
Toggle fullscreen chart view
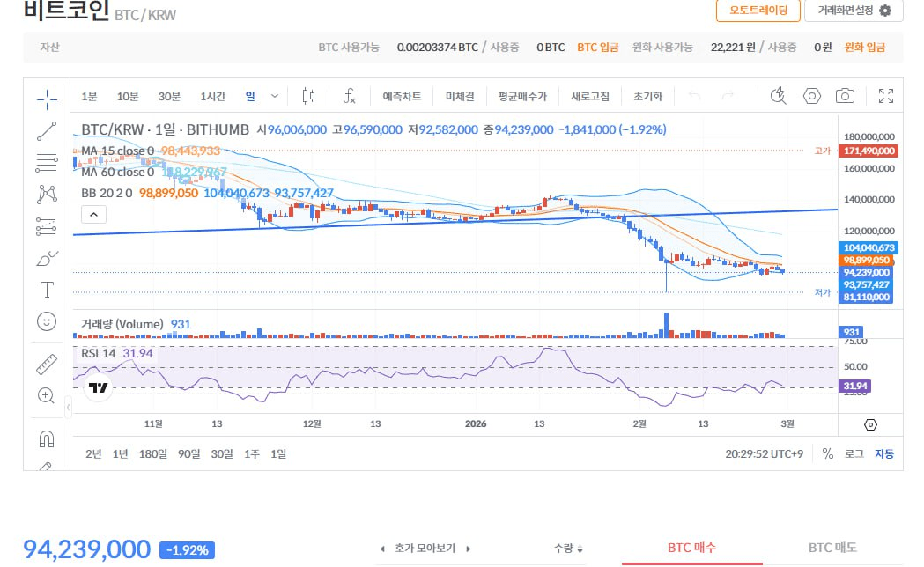885,95
